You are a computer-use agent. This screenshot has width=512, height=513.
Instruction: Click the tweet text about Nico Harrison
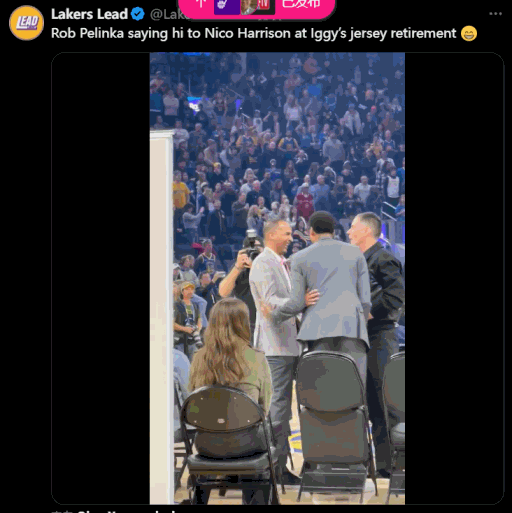[253, 33]
